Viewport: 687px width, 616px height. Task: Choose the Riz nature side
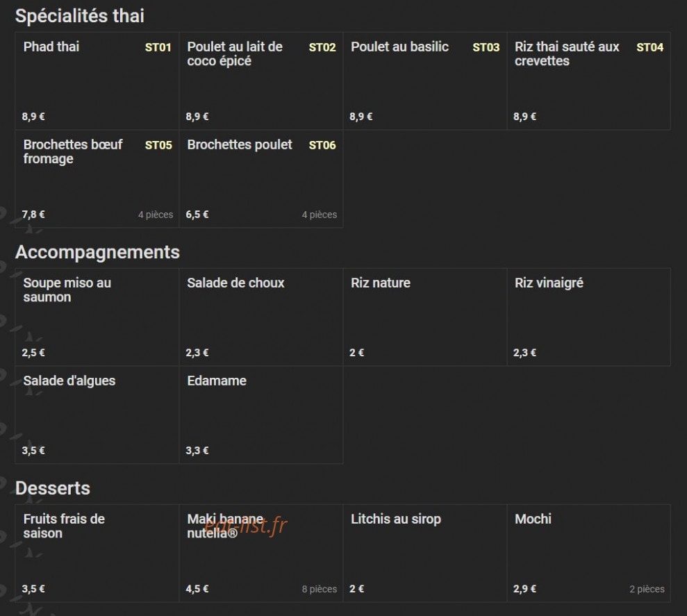click(424, 317)
